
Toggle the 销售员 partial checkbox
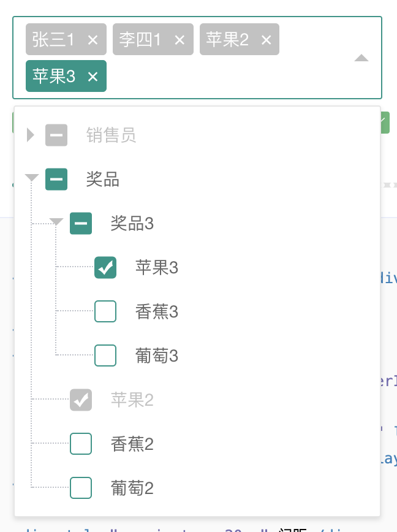56,135
